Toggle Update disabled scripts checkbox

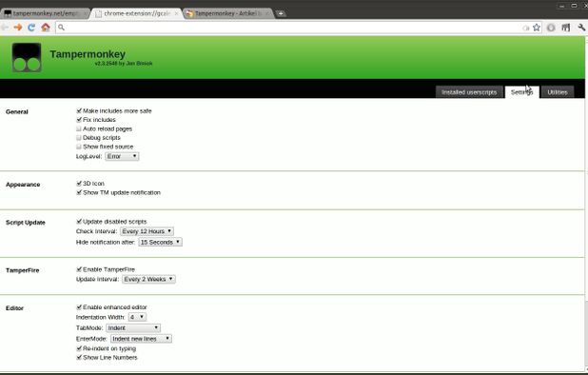point(79,222)
